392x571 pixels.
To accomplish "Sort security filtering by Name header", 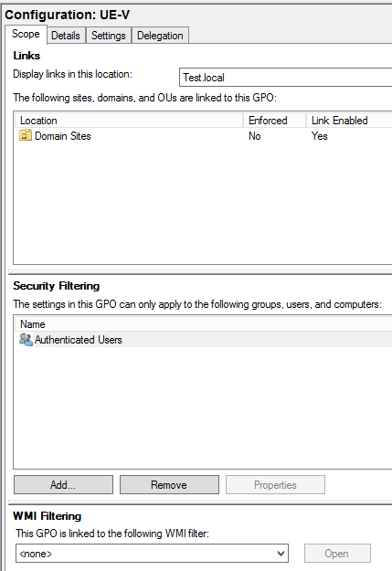I will pyautogui.click(x=203, y=323).
